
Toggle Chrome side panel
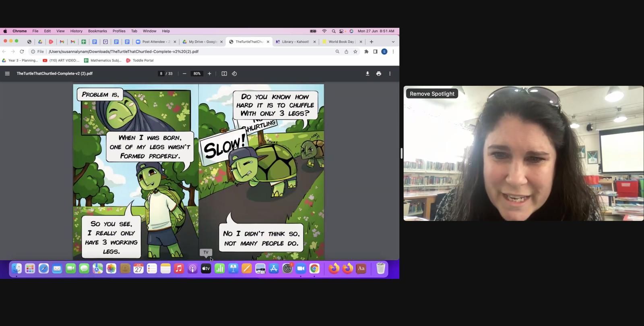click(375, 52)
